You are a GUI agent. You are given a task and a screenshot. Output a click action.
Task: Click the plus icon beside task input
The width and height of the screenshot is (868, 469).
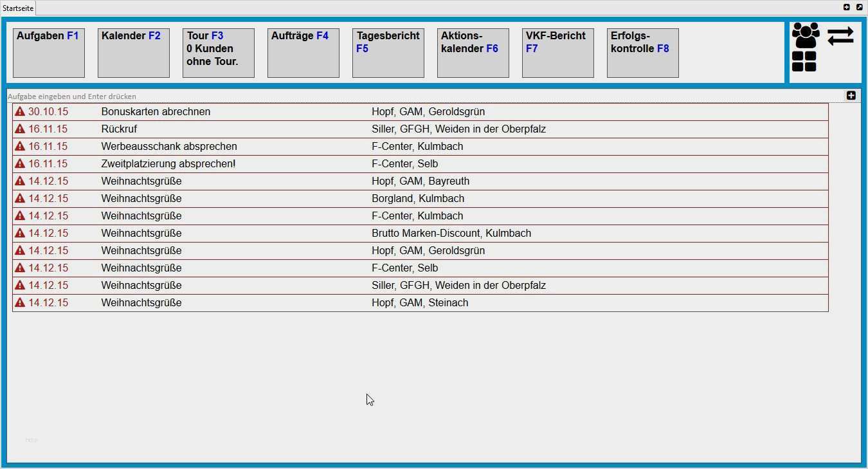pyautogui.click(x=851, y=96)
